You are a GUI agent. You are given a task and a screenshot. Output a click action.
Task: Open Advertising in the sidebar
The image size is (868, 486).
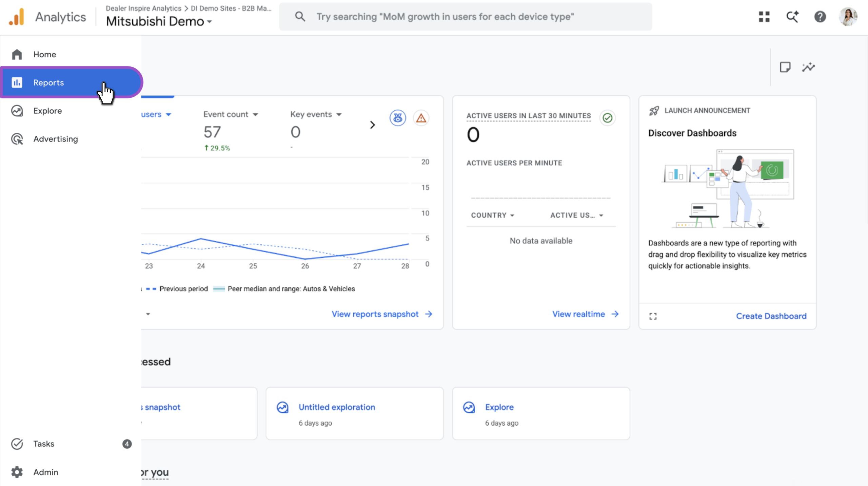point(71,139)
